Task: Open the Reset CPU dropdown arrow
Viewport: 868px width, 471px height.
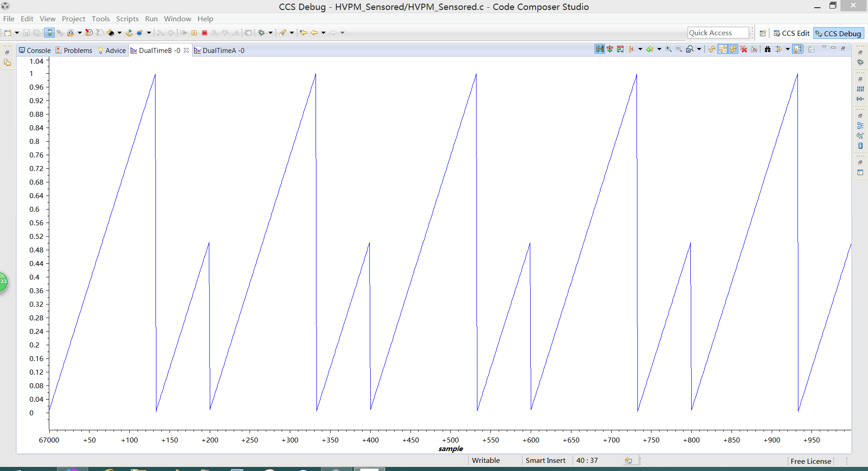Action: pyautogui.click(x=119, y=33)
